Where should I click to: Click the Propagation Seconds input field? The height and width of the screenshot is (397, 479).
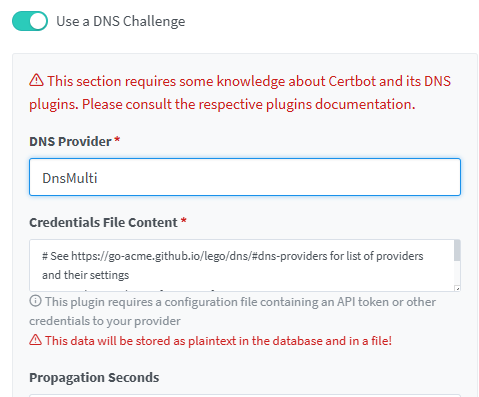pos(245,396)
